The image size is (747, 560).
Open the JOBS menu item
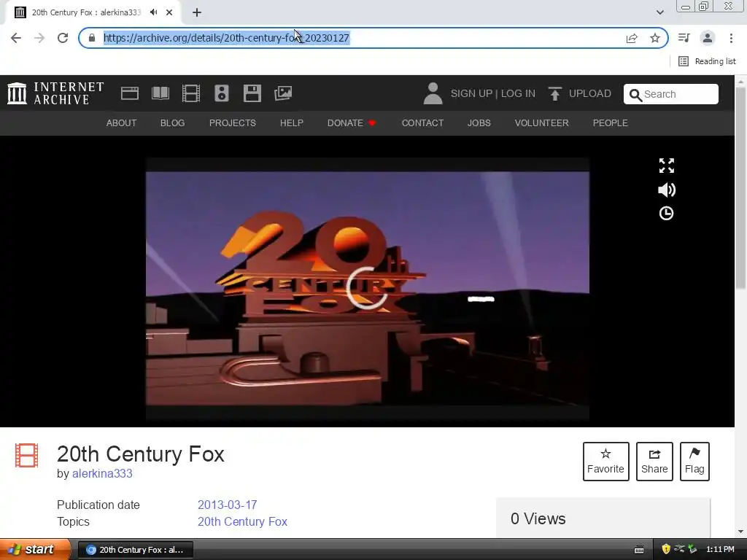479,122
